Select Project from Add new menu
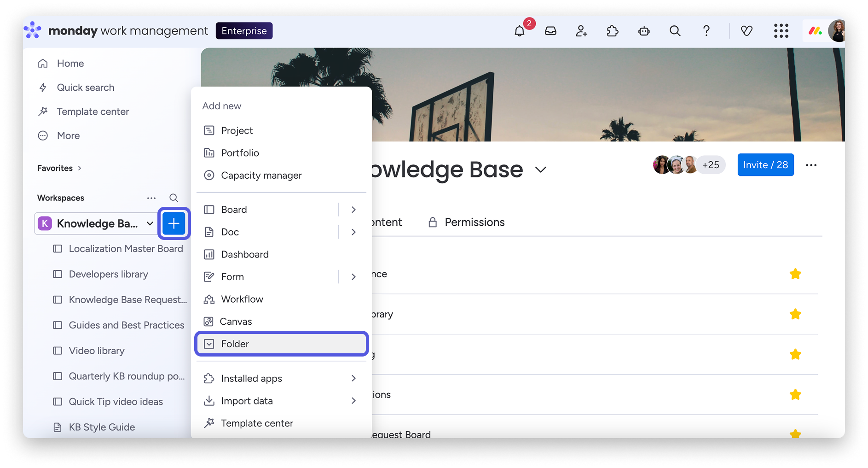The image size is (868, 468). 281,131
